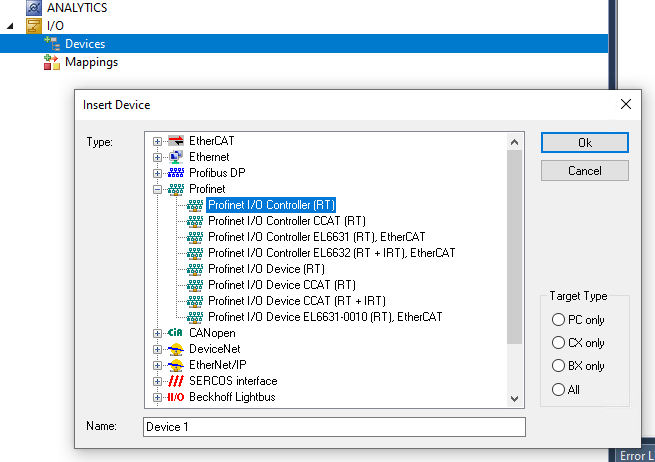Viewport: 655px width, 462px height.
Task: Expand the Profibus DP node
Action: [x=157, y=173]
